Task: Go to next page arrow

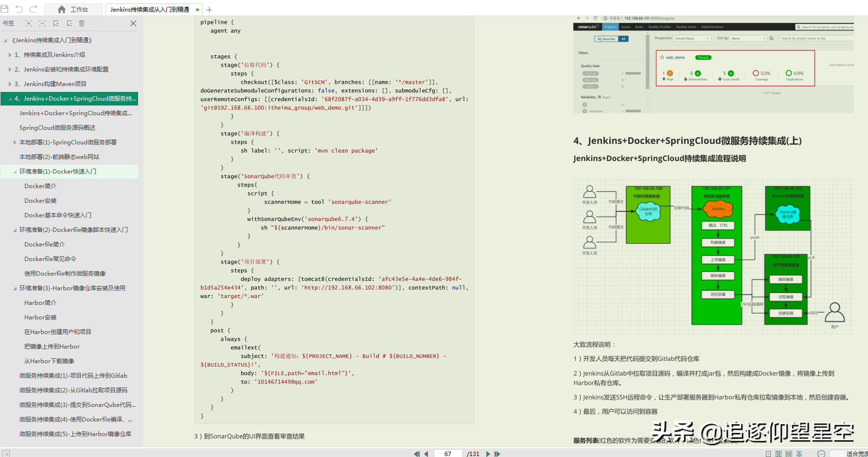Action: (x=488, y=454)
